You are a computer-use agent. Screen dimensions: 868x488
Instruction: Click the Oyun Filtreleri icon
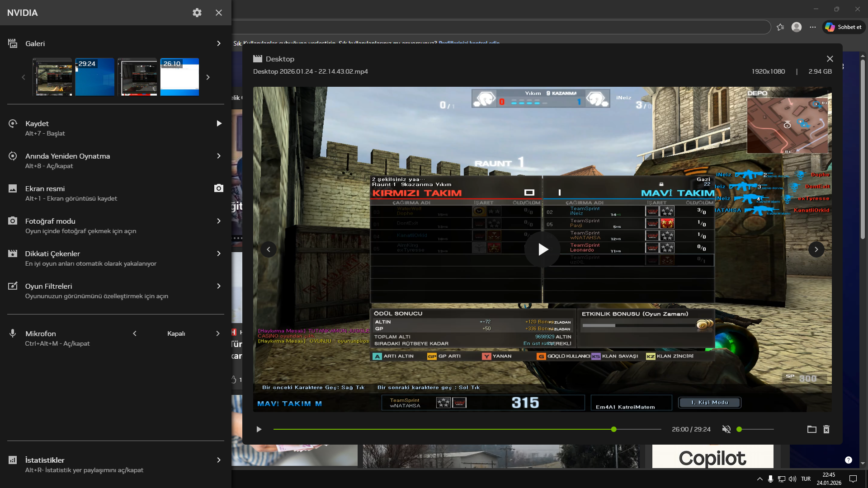[13, 286]
